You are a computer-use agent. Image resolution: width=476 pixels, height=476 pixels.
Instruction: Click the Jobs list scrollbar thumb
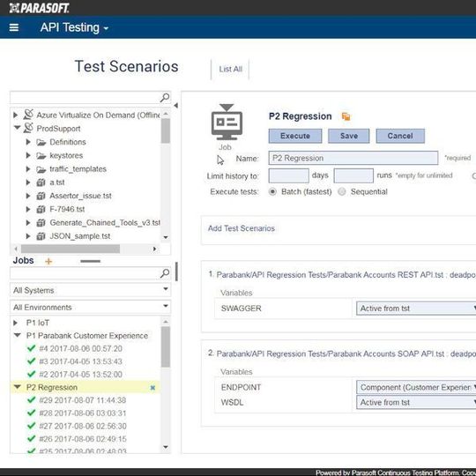pyautogui.click(x=166, y=347)
